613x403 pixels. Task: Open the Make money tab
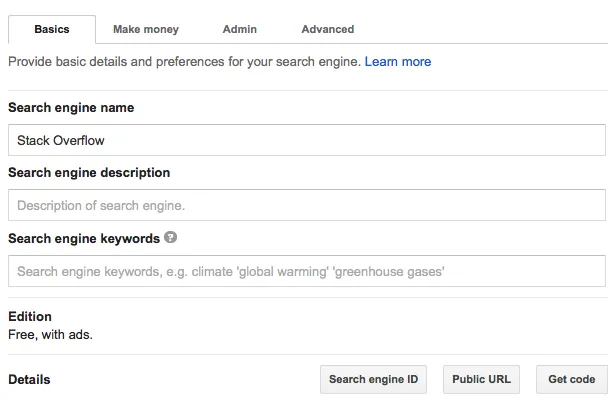(146, 30)
